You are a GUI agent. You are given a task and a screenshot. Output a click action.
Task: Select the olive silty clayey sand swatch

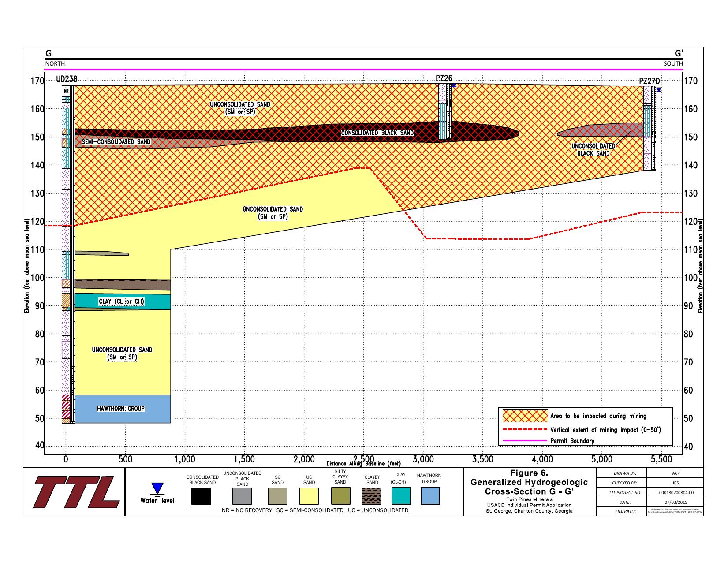tap(340, 496)
